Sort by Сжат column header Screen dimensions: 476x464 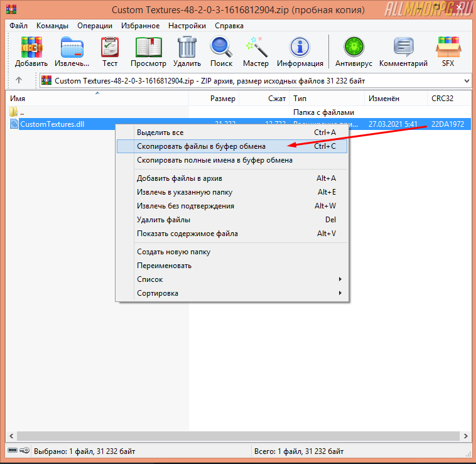pyautogui.click(x=264, y=99)
